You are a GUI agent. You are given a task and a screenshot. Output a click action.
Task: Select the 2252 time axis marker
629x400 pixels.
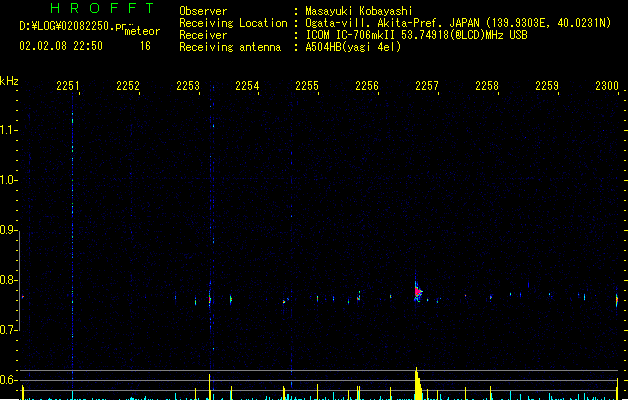coord(128,86)
